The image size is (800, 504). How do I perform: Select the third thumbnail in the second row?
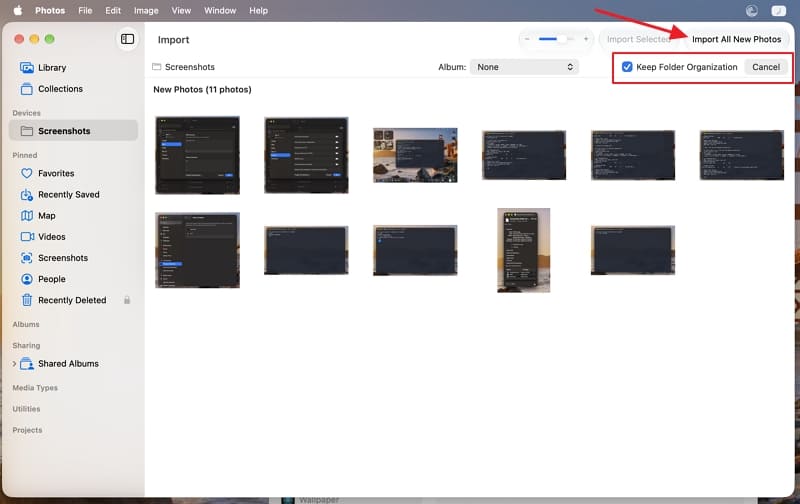(415, 250)
